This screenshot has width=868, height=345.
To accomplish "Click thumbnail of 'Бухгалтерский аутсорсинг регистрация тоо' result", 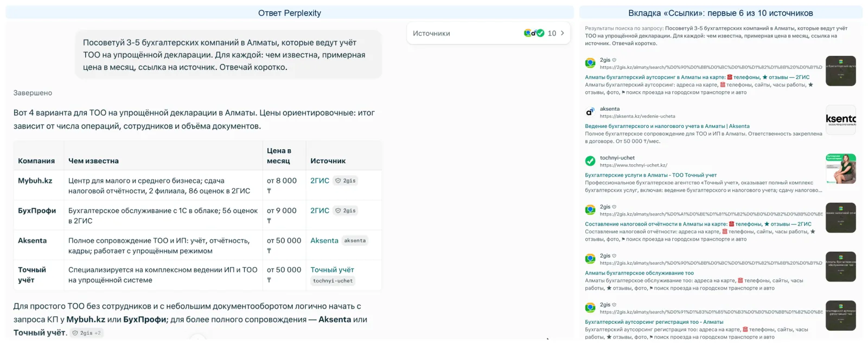I will 840,315.
